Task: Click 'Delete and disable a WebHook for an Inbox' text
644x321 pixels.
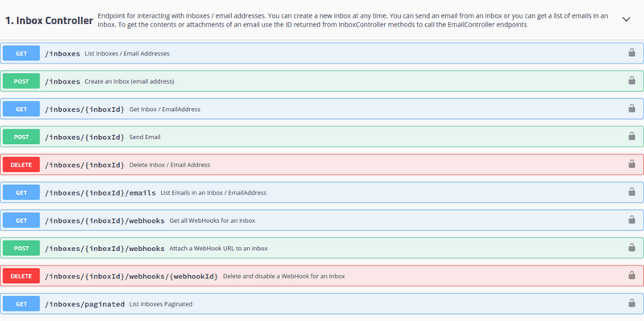Action: click(x=284, y=276)
